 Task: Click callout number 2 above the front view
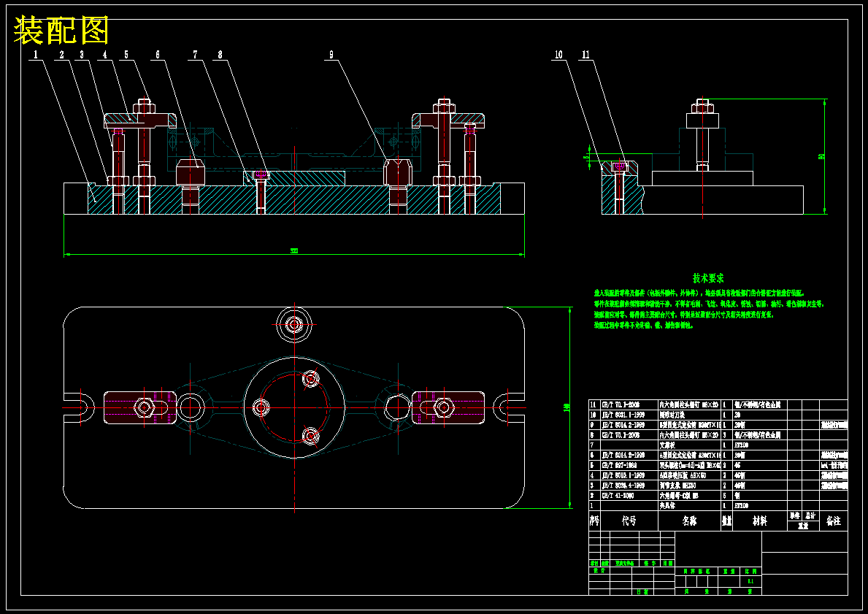click(61, 55)
